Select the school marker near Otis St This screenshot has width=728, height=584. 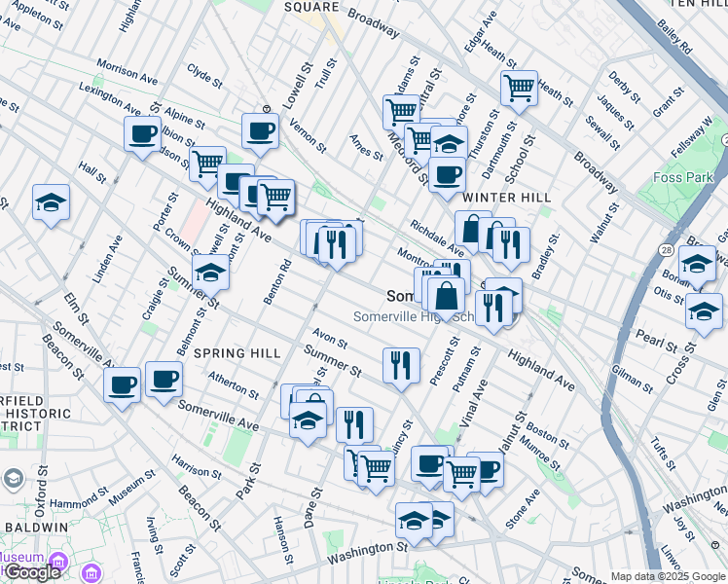697,263
